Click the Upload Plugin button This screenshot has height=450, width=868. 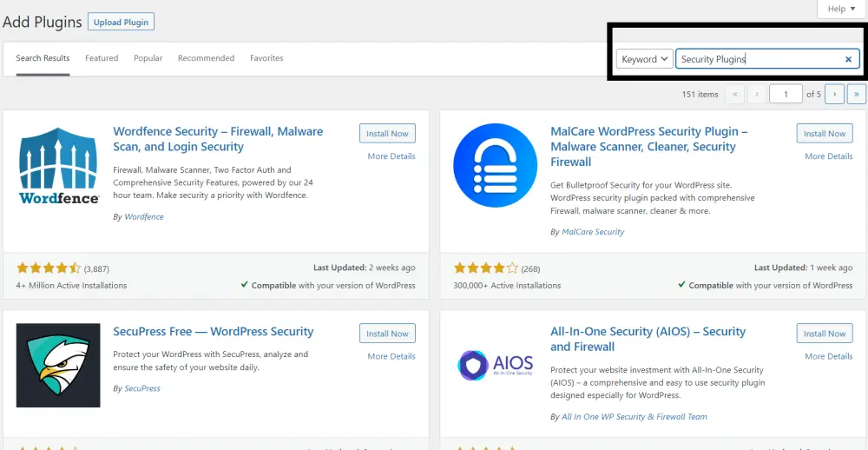coord(121,23)
